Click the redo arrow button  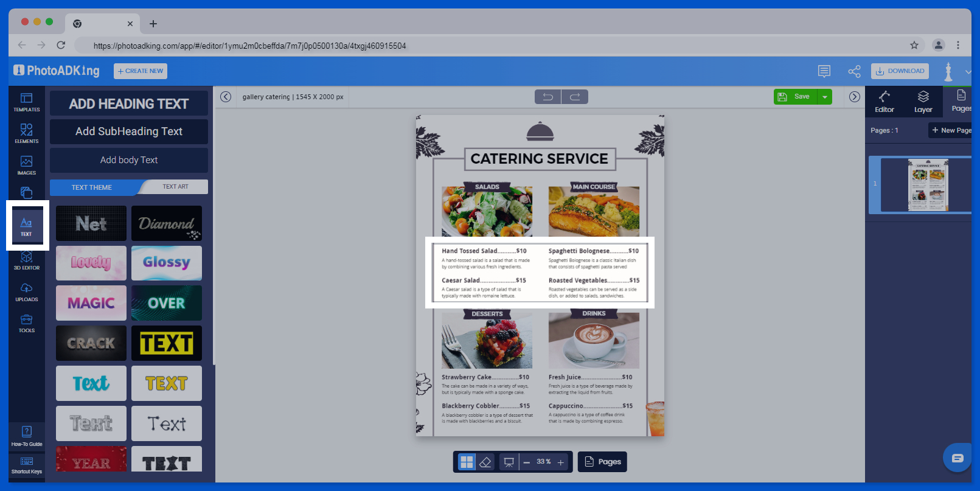tap(575, 97)
